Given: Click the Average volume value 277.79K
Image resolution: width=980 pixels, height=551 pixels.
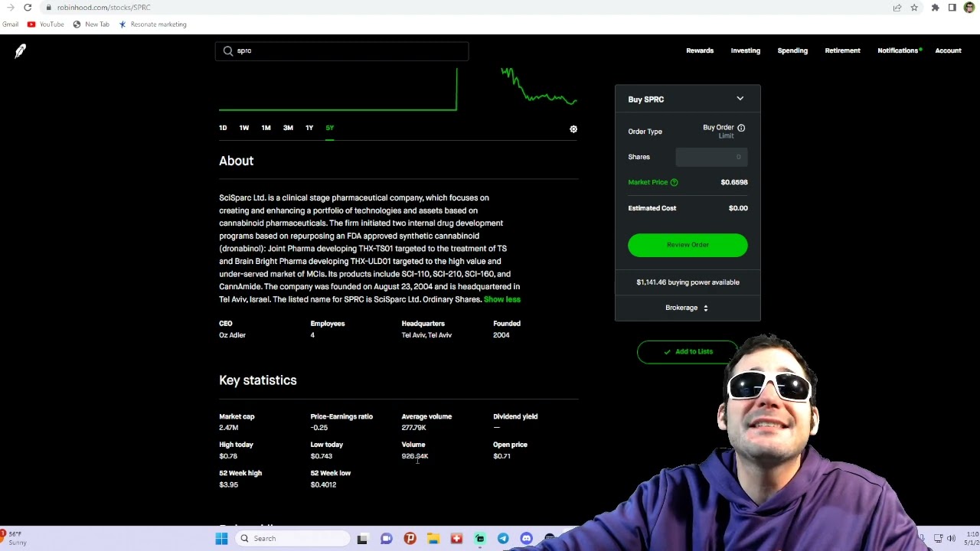Looking at the screenshot, I should (413, 428).
